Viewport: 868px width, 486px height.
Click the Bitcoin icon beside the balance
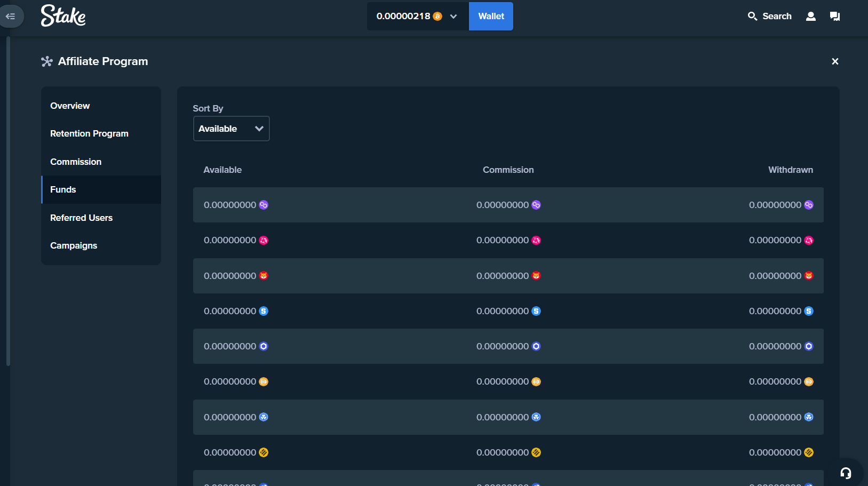(x=437, y=17)
